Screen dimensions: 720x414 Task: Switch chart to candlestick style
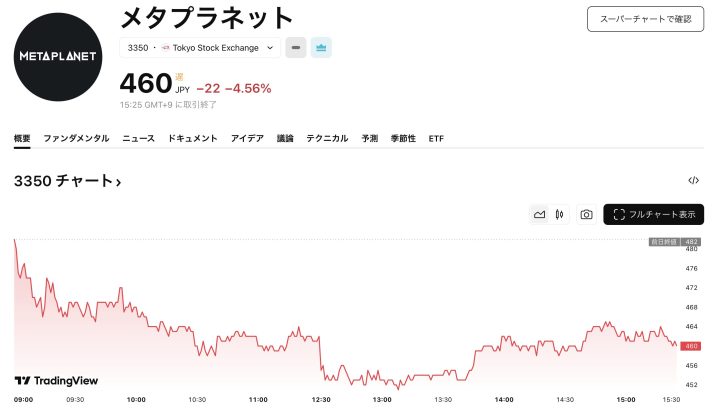point(560,214)
